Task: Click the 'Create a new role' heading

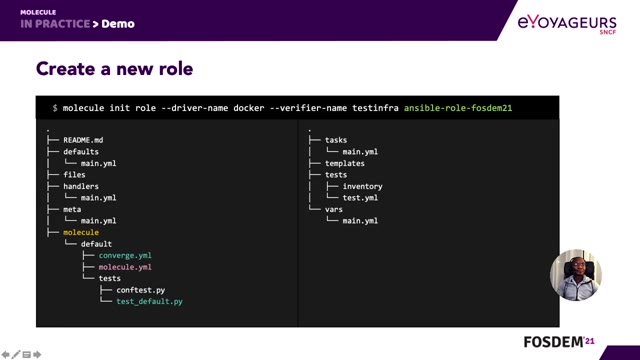Action: pos(114,69)
